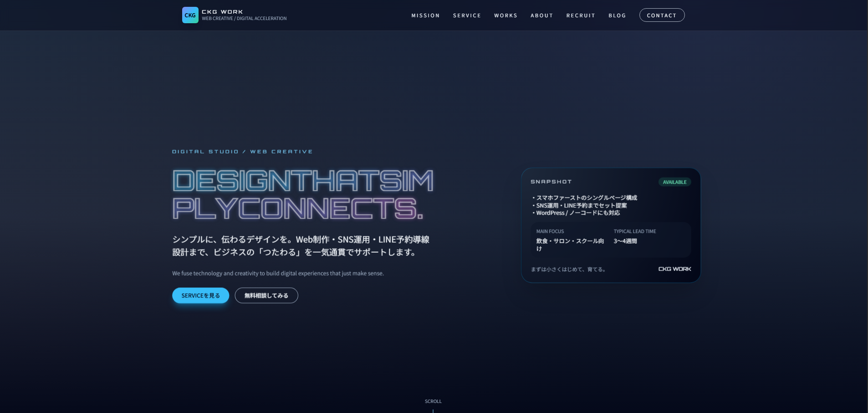Click the TYPICAL LEAD TIME value 3〜4週間
Screen dimensions: 868x413
pyautogui.click(x=625, y=241)
